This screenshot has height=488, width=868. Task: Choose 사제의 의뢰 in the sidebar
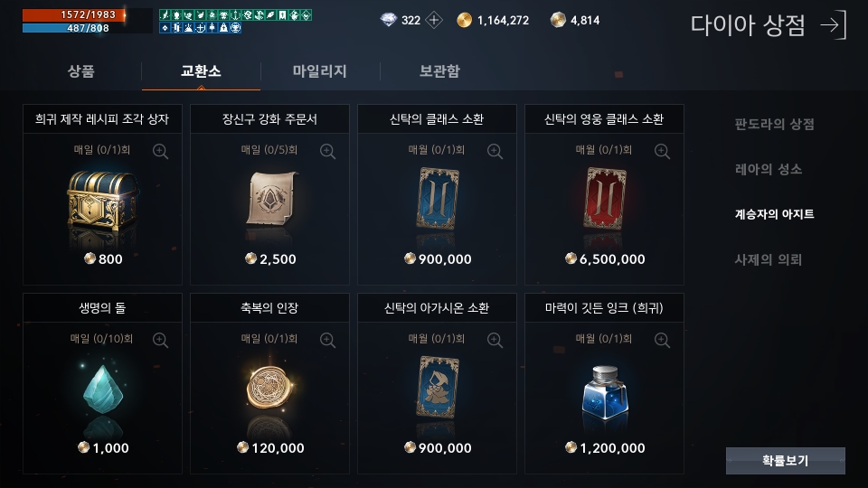pos(769,259)
